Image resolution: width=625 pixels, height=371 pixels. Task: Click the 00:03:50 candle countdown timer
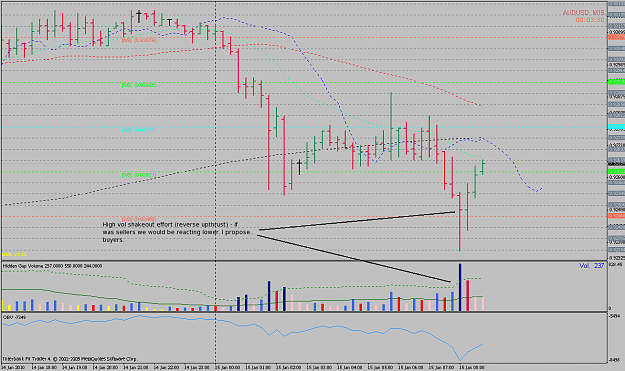pyautogui.click(x=590, y=20)
